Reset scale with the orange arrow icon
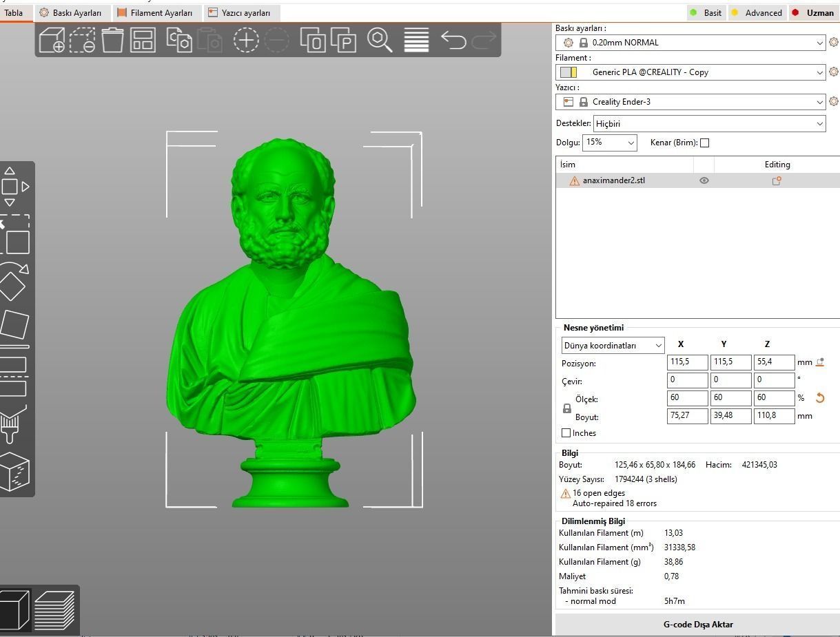This screenshot has height=637, width=840. tap(820, 398)
